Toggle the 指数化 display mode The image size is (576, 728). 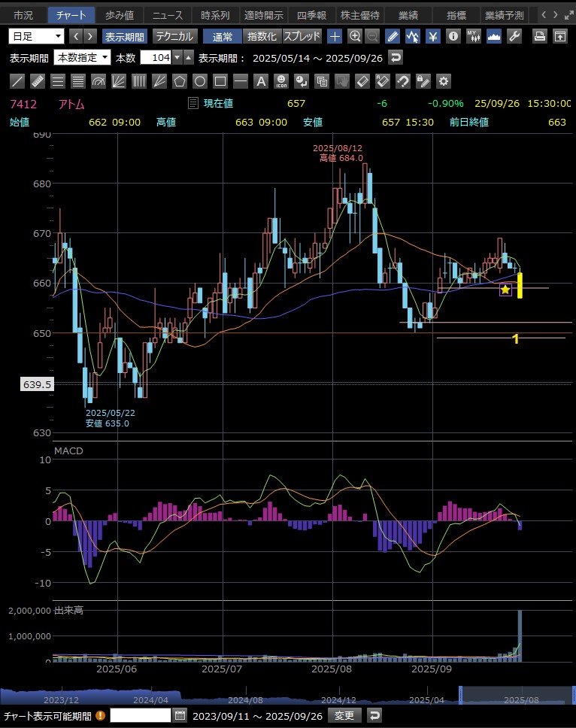coord(262,36)
